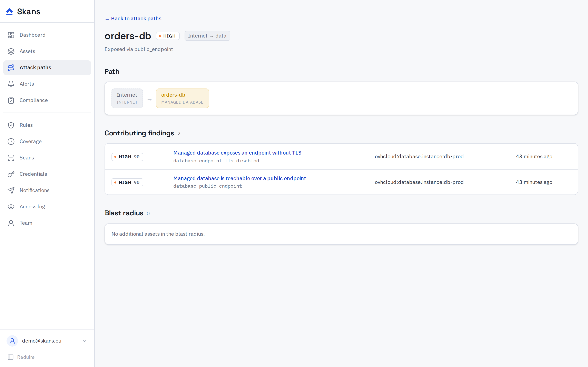Select Attack paths in the sidebar

[47, 67]
